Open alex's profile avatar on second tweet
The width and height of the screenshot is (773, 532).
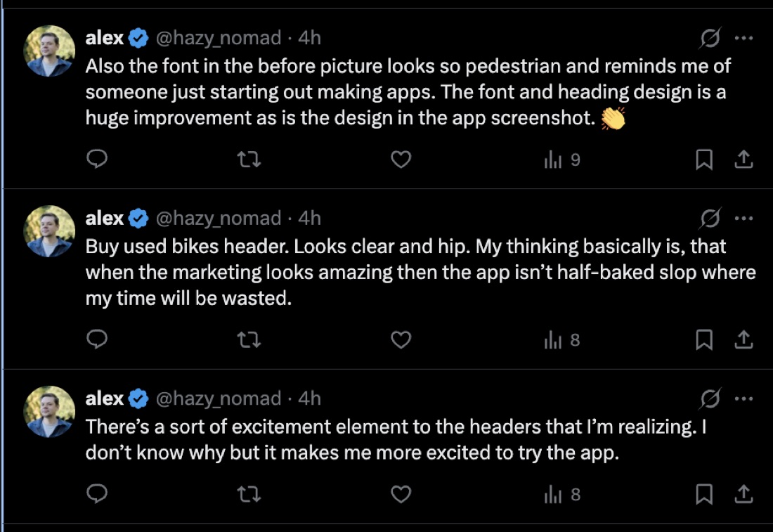pyautogui.click(x=49, y=231)
